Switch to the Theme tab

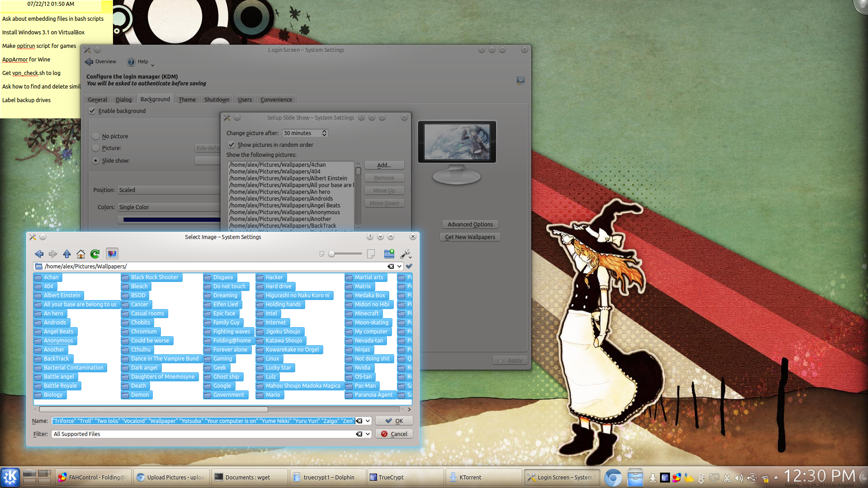coord(187,100)
